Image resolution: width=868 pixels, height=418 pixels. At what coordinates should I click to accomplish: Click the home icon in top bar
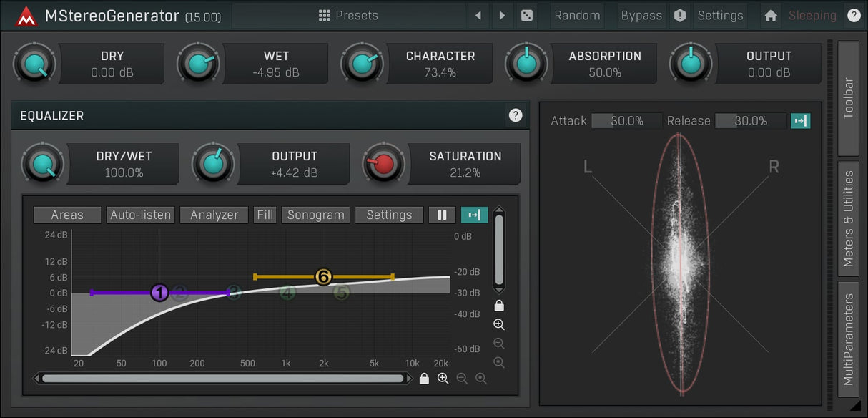(x=770, y=16)
